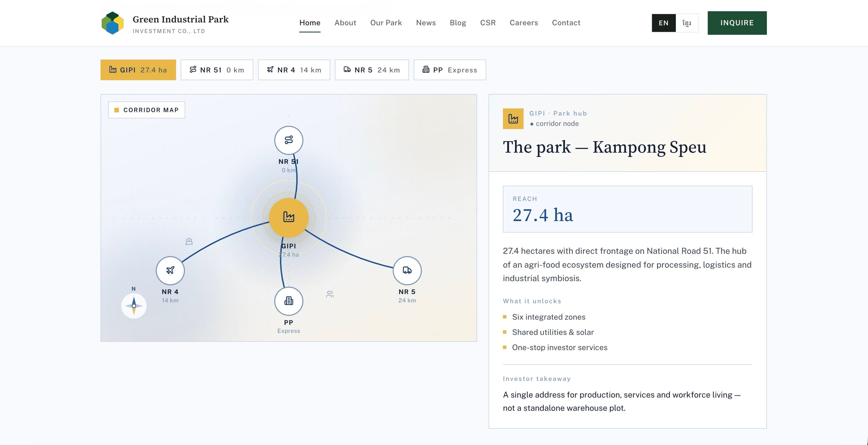
Task: Click the 'PP Express' label on the map
Action: pyautogui.click(x=288, y=326)
